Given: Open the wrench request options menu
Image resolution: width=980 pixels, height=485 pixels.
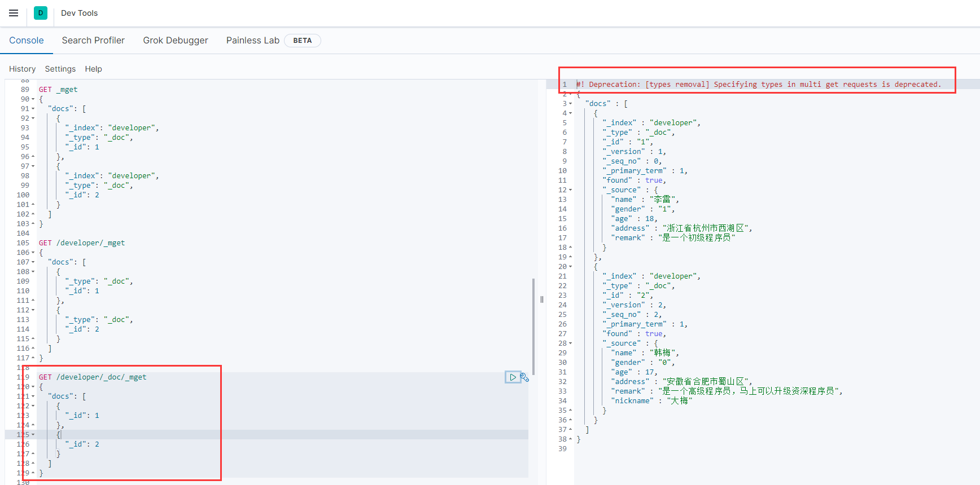Looking at the screenshot, I should tap(524, 377).
